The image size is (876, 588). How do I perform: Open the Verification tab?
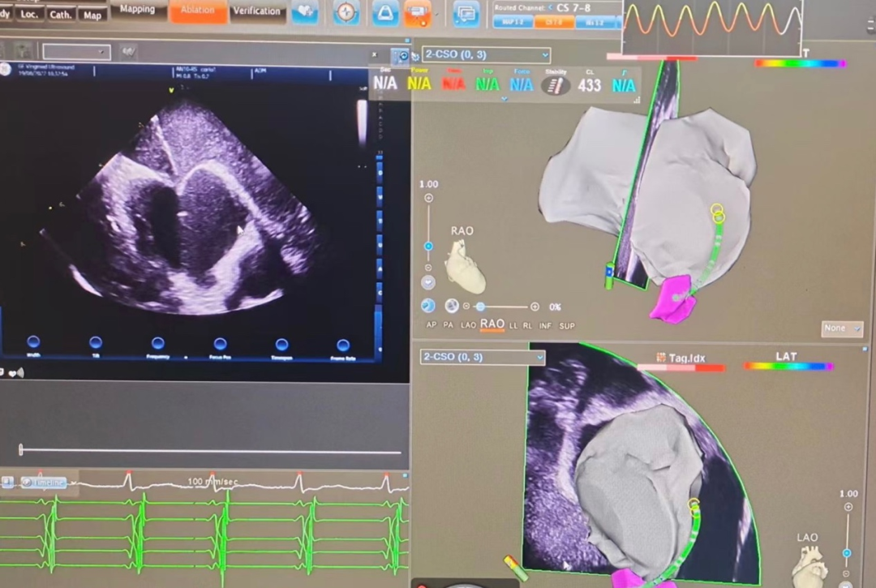(256, 11)
